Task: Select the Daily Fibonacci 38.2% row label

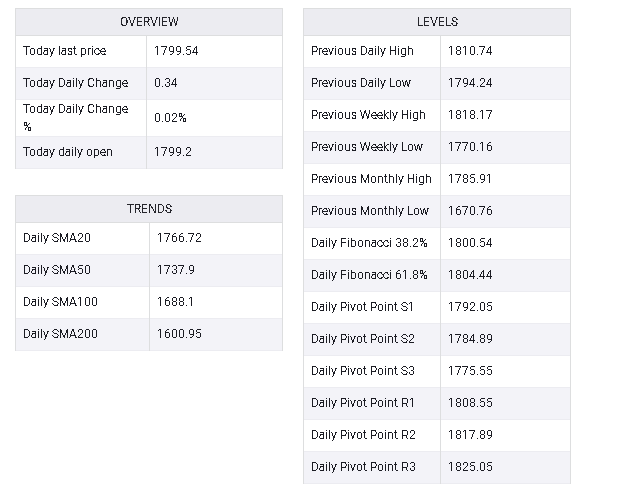Action: [x=369, y=243]
